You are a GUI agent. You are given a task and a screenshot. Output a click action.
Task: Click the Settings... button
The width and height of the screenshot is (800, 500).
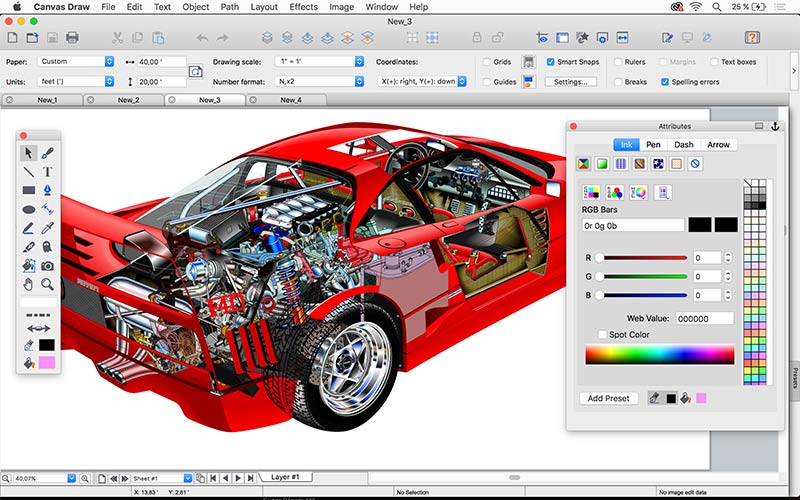click(x=570, y=81)
